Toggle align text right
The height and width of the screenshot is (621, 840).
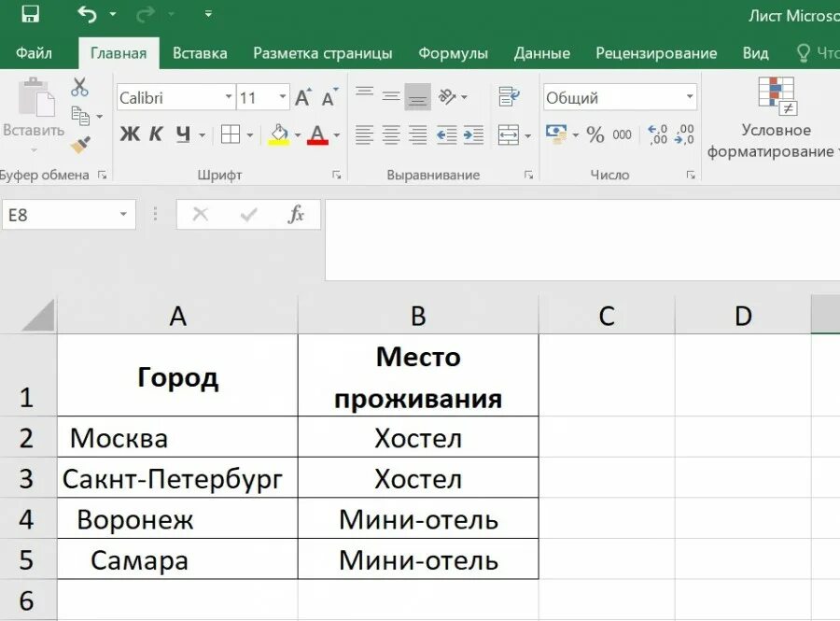coord(417,134)
